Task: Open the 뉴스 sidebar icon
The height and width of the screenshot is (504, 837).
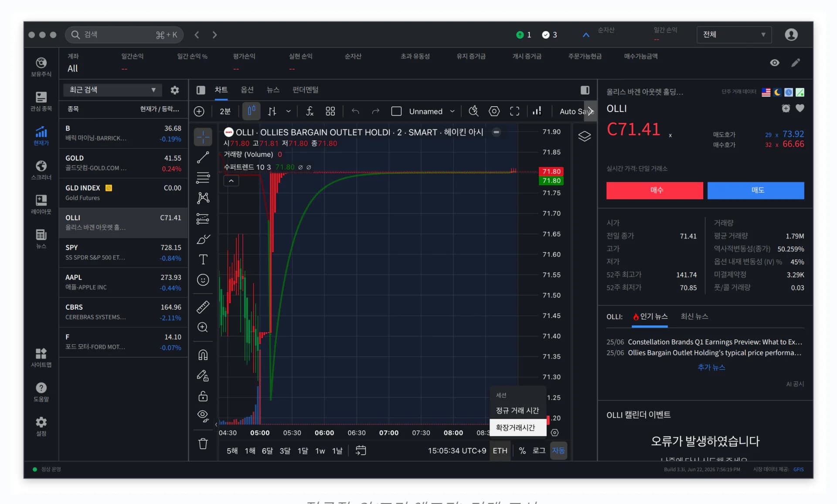Action: point(41,239)
